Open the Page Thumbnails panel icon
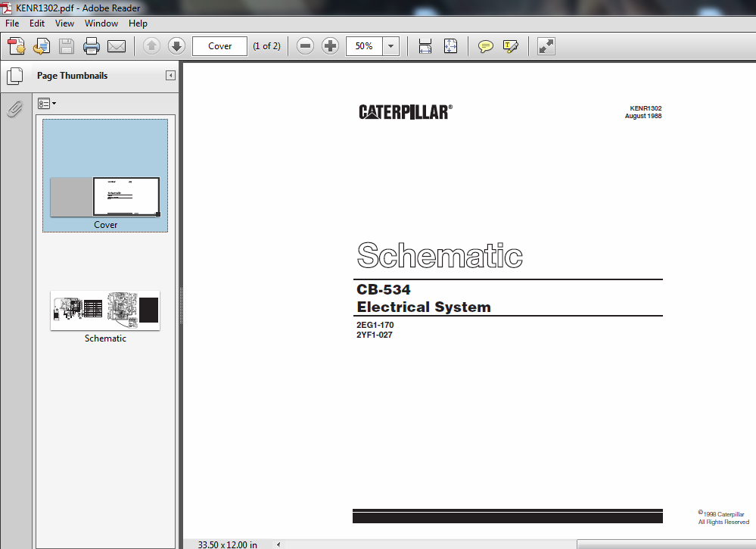The width and height of the screenshot is (756, 549). click(15, 76)
